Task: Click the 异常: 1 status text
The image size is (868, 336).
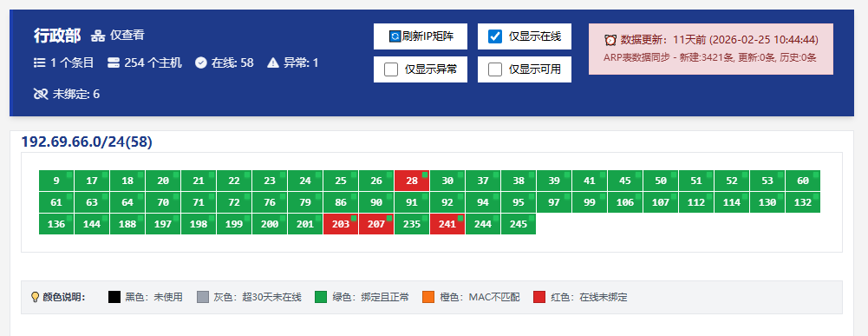Action: [x=301, y=63]
